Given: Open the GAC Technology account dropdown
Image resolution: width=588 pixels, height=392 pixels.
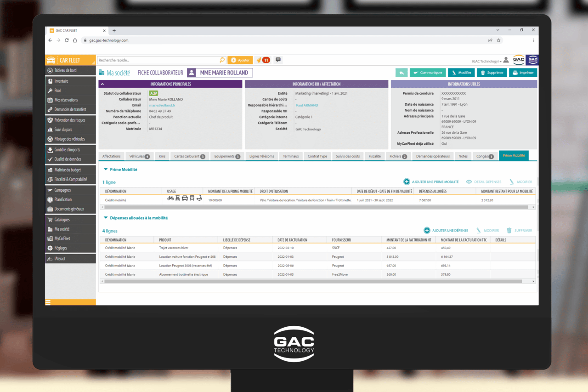Looking at the screenshot, I should tap(486, 61).
